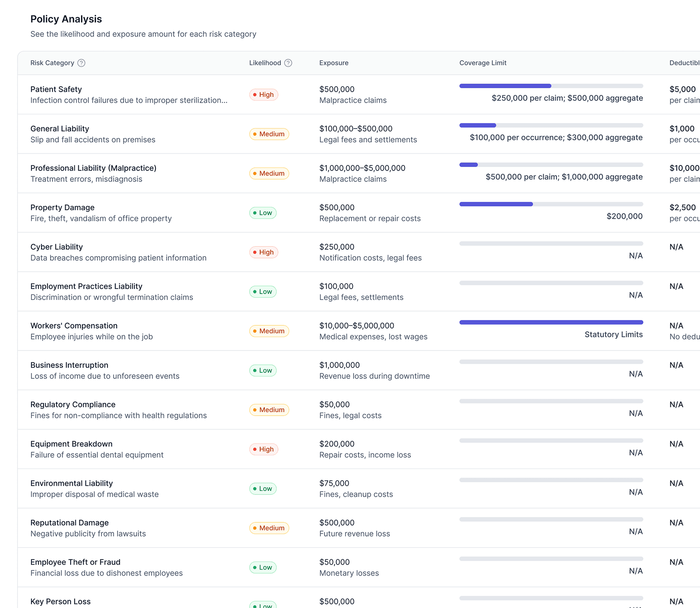Image resolution: width=700 pixels, height=608 pixels.
Task: Select the Professional Liability (Malpractice) row title
Action: point(93,168)
